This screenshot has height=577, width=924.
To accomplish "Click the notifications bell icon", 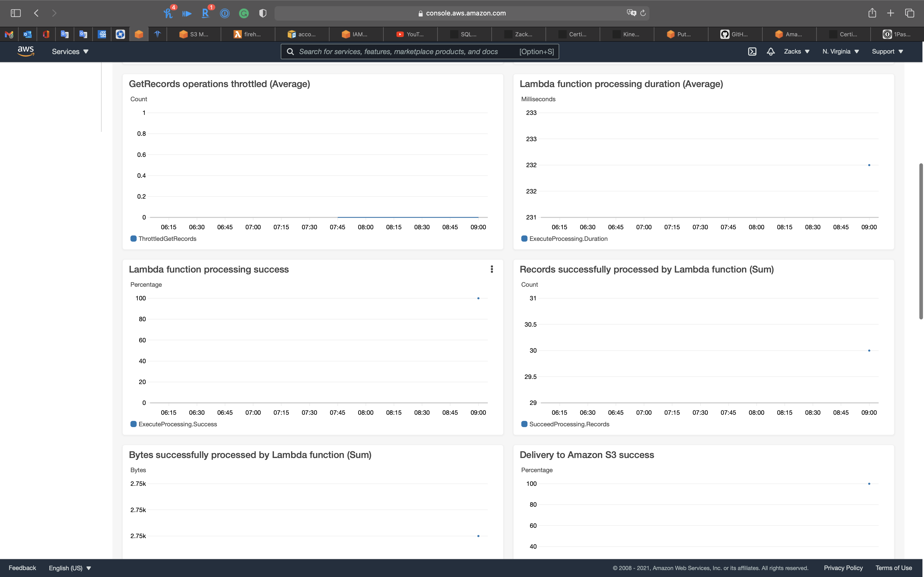I will click(771, 52).
